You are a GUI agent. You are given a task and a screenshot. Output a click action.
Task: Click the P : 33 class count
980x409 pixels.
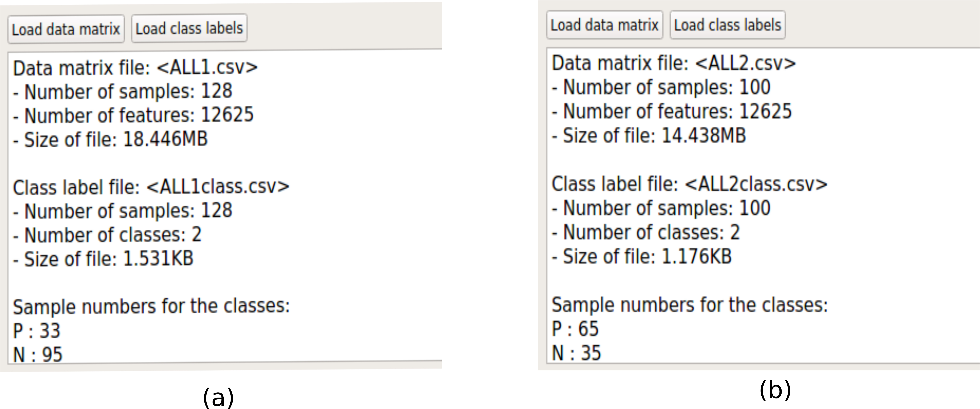click(37, 331)
